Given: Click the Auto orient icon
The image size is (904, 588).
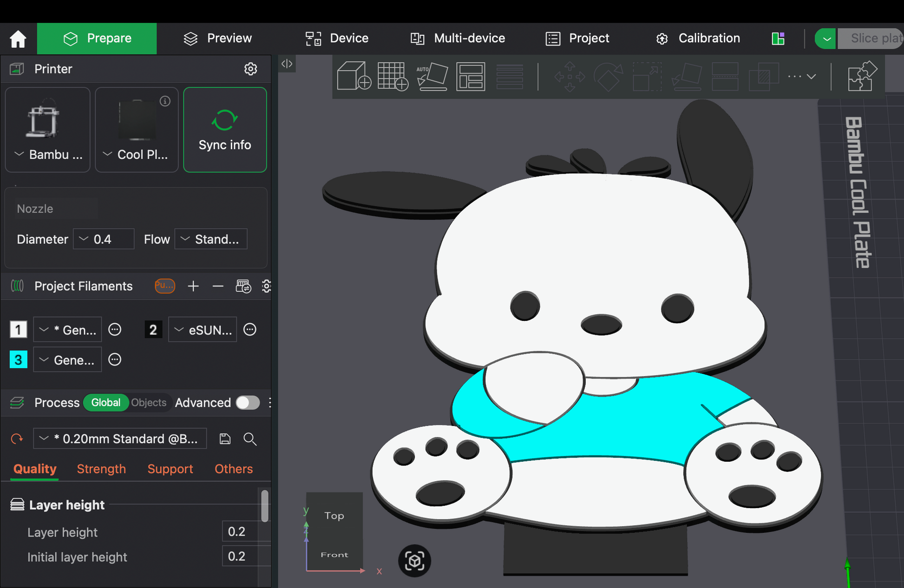Looking at the screenshot, I should (x=432, y=76).
